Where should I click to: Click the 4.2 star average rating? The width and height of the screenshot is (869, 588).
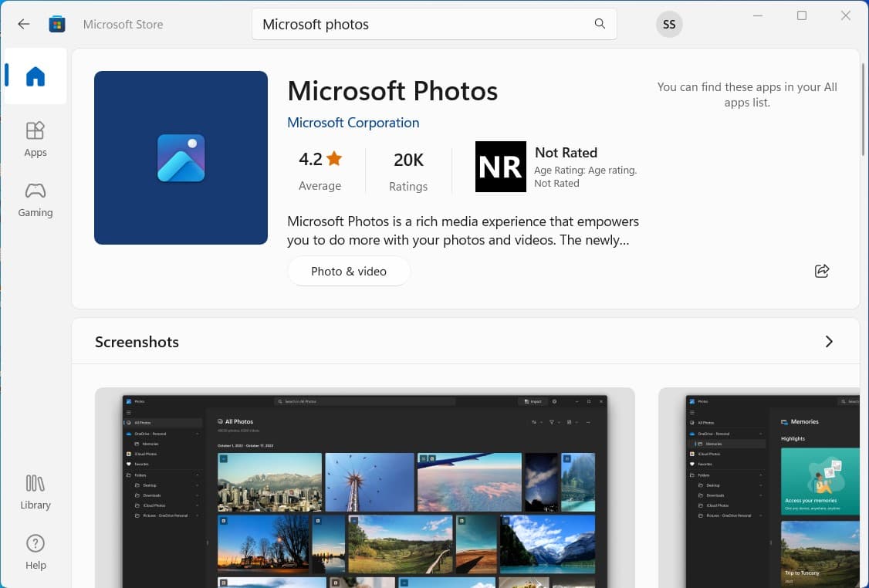point(320,170)
